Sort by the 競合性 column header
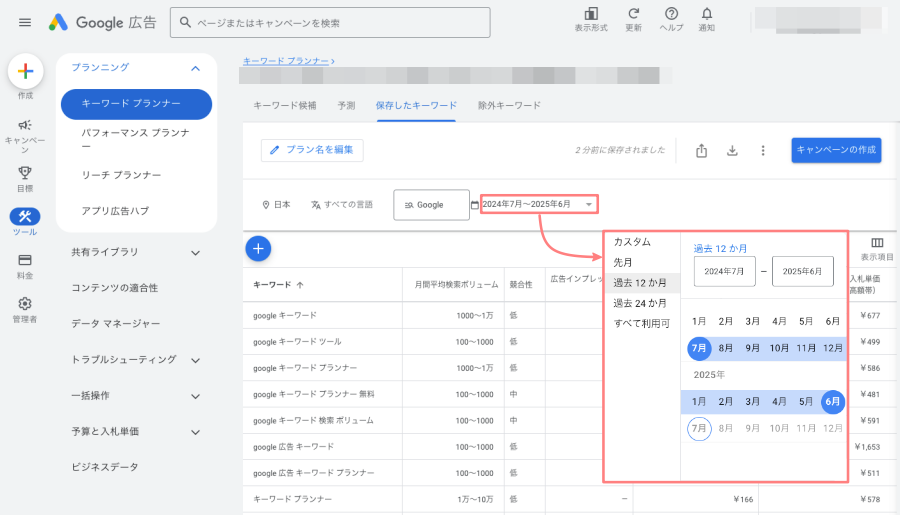This screenshot has width=900, height=515. (x=521, y=285)
